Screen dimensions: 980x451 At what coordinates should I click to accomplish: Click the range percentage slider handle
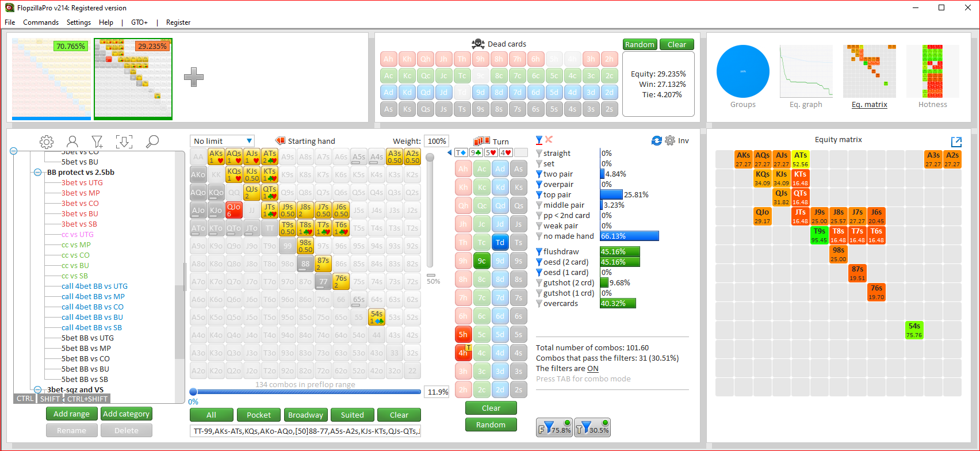(x=193, y=392)
